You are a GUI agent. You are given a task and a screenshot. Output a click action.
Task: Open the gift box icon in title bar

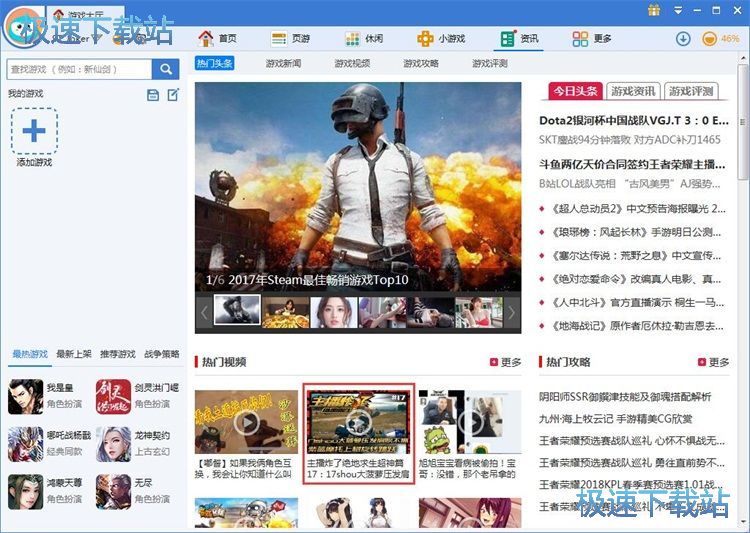(654, 10)
